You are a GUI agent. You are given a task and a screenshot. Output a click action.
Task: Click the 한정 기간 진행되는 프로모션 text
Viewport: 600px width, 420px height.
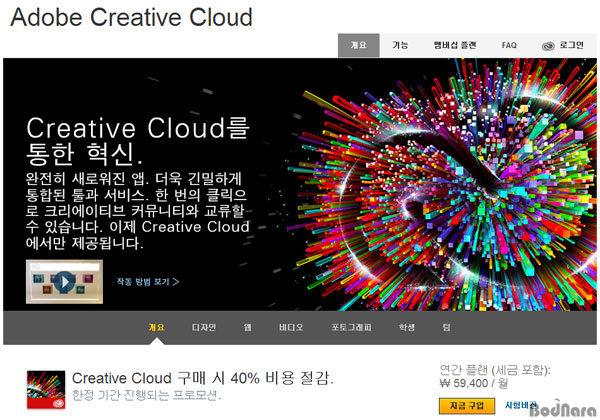147,395
